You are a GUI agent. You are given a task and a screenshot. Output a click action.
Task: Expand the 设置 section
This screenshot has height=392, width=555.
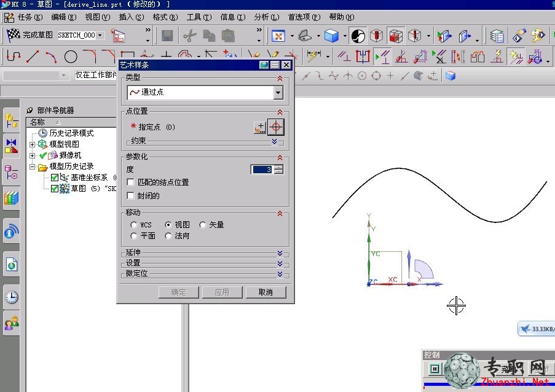point(280,264)
